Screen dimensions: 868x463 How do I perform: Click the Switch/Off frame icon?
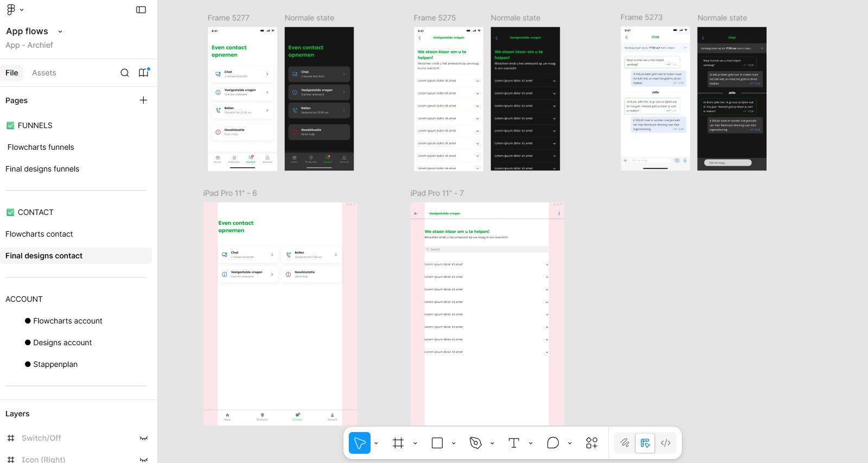click(11, 438)
